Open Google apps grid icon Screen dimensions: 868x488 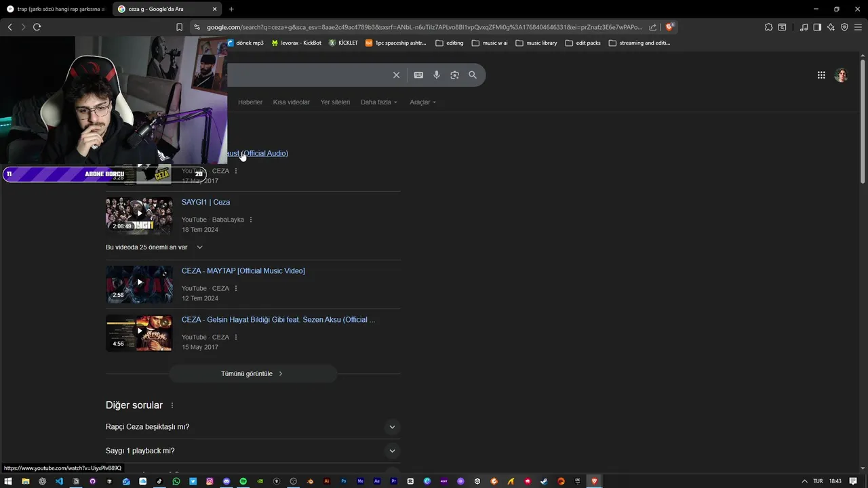point(821,75)
